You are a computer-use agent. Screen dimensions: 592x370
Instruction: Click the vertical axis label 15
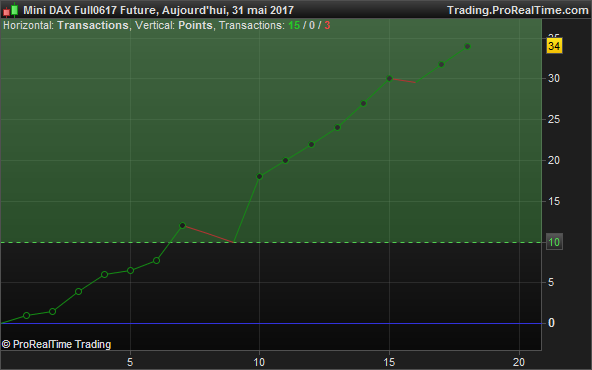[x=554, y=201]
